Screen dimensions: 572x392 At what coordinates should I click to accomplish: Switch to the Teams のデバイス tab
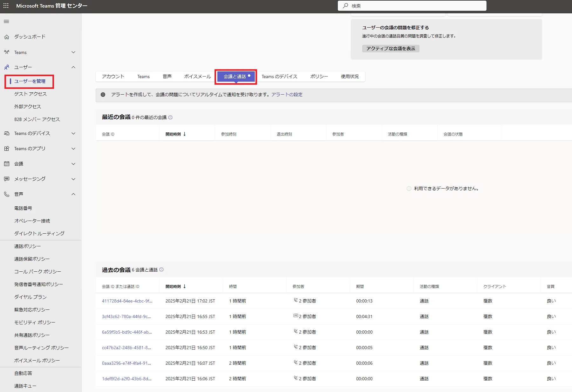pos(280,76)
